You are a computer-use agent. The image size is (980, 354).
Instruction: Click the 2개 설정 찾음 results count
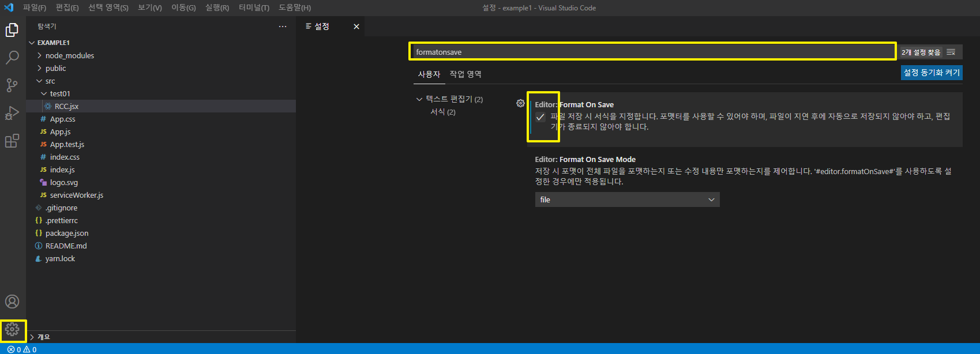pyautogui.click(x=921, y=52)
